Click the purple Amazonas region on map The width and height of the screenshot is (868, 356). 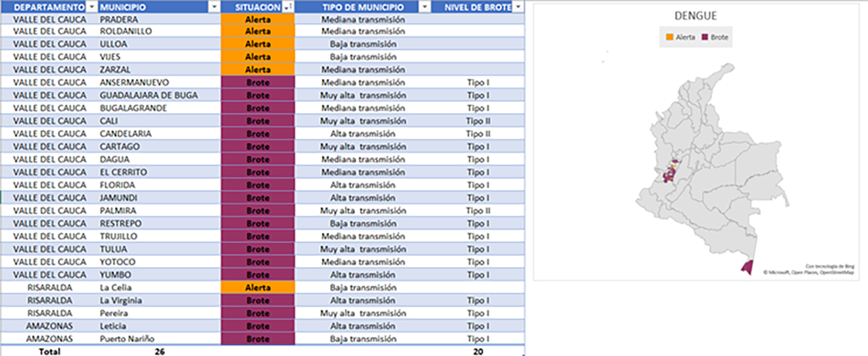click(746, 268)
